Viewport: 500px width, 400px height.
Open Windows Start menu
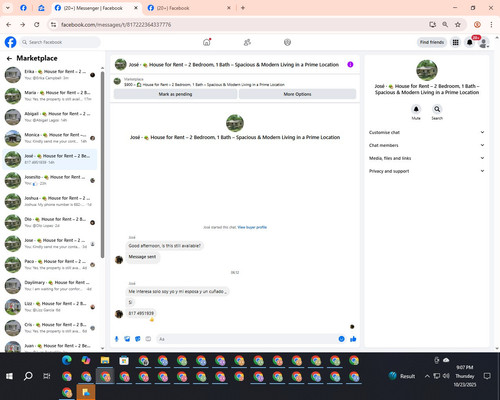tap(9, 376)
